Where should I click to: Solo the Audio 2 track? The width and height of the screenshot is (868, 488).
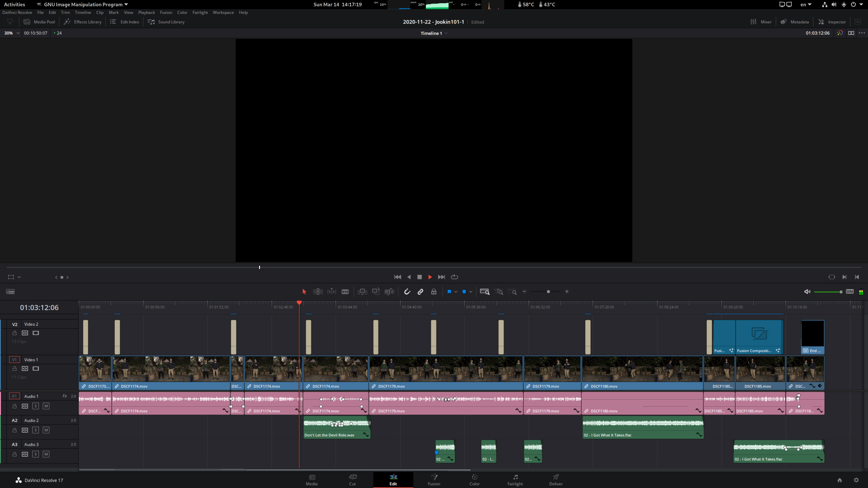click(35, 430)
